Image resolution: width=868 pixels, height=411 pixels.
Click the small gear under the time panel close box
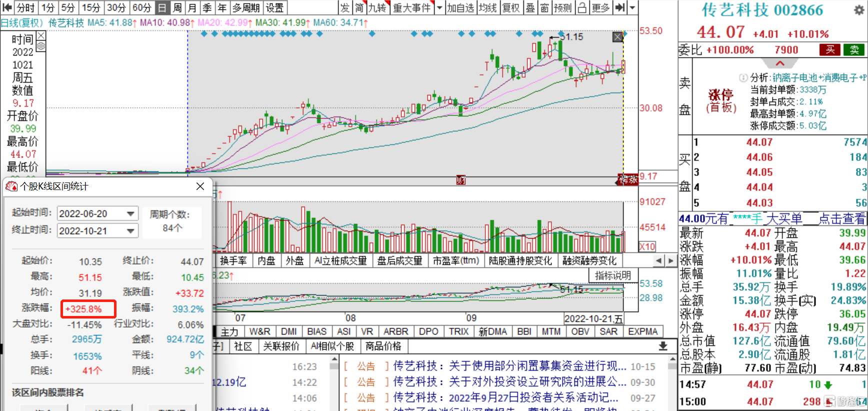point(41,46)
